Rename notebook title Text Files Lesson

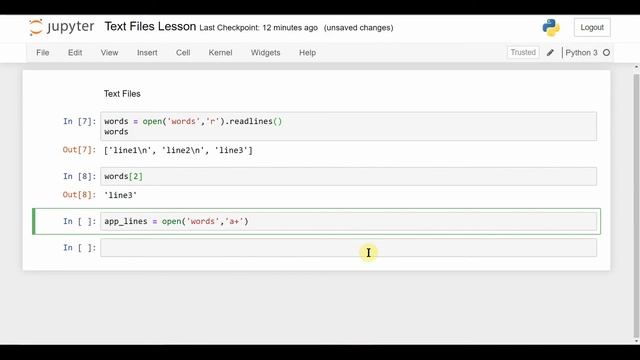pyautogui.click(x=150, y=27)
